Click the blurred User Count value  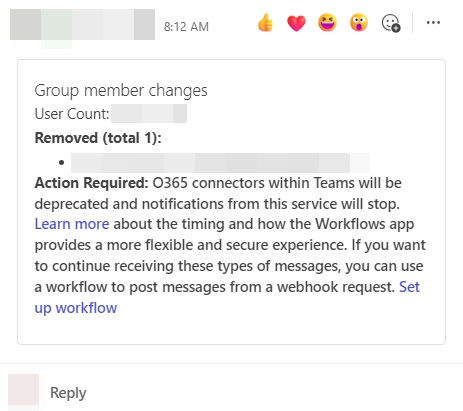tap(149, 114)
